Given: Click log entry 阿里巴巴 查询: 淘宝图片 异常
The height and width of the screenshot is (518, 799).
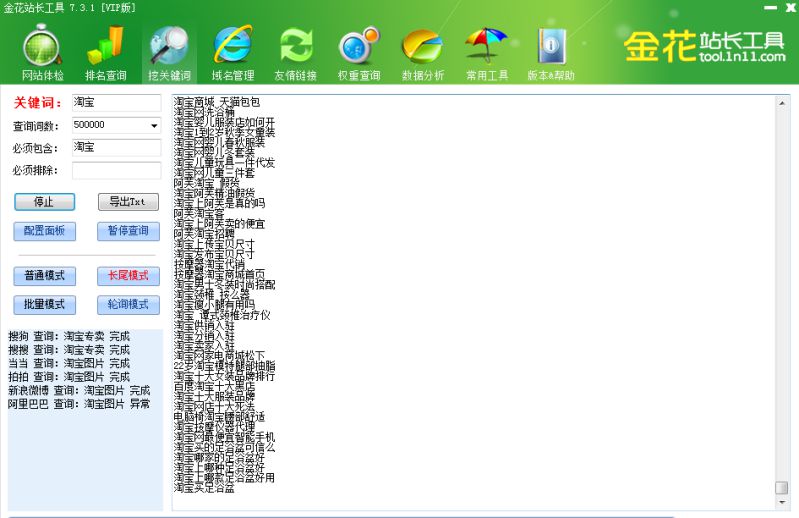Looking at the screenshot, I should [x=79, y=404].
